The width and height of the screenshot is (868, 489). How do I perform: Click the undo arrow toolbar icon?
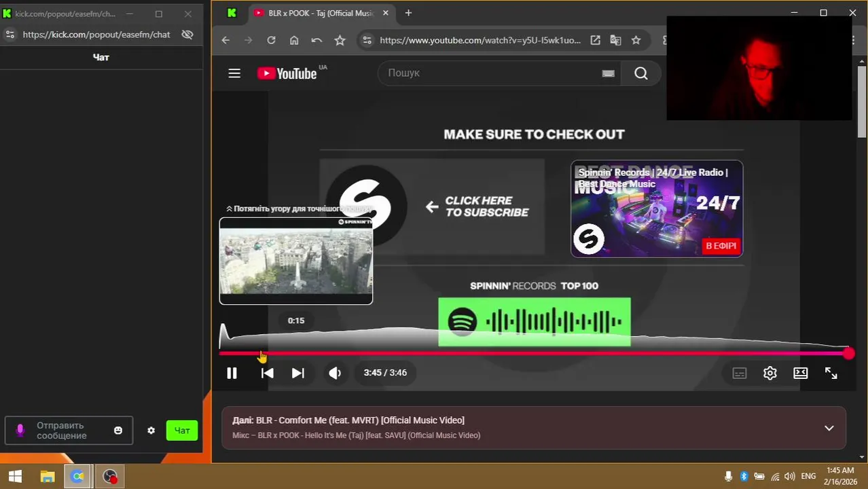[x=317, y=40]
